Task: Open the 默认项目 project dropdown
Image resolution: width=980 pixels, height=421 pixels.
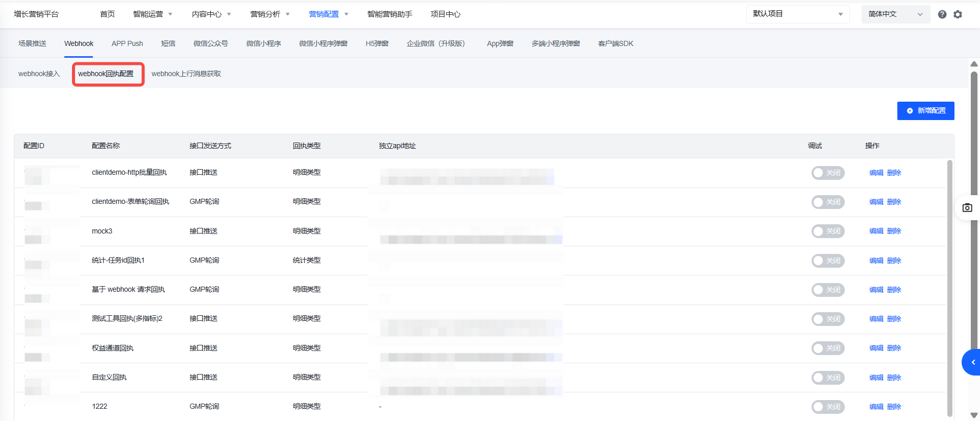Action: [x=797, y=14]
